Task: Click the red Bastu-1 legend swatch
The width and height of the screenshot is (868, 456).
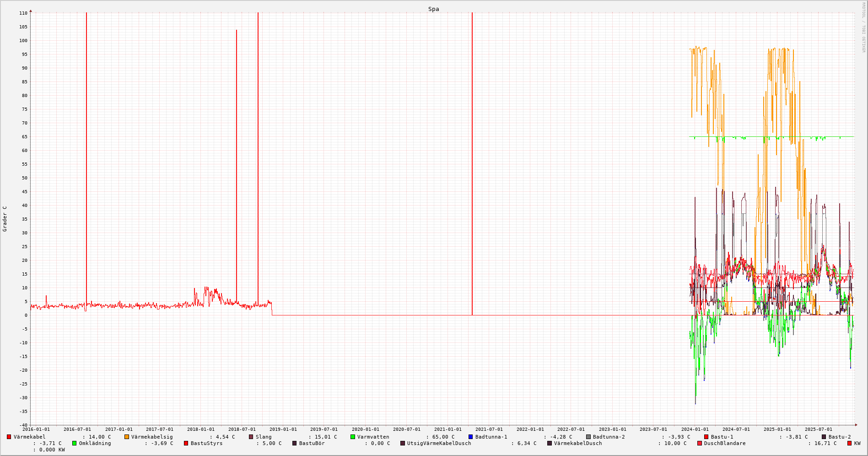Action: (x=706, y=437)
